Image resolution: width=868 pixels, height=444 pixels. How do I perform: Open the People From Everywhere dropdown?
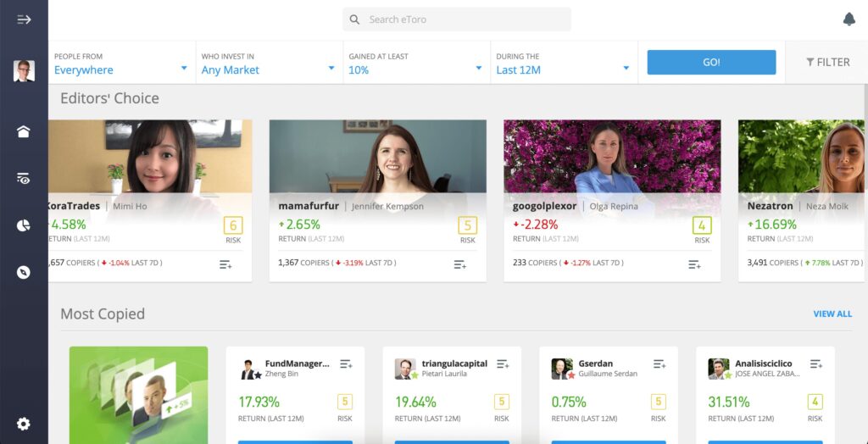[122, 63]
